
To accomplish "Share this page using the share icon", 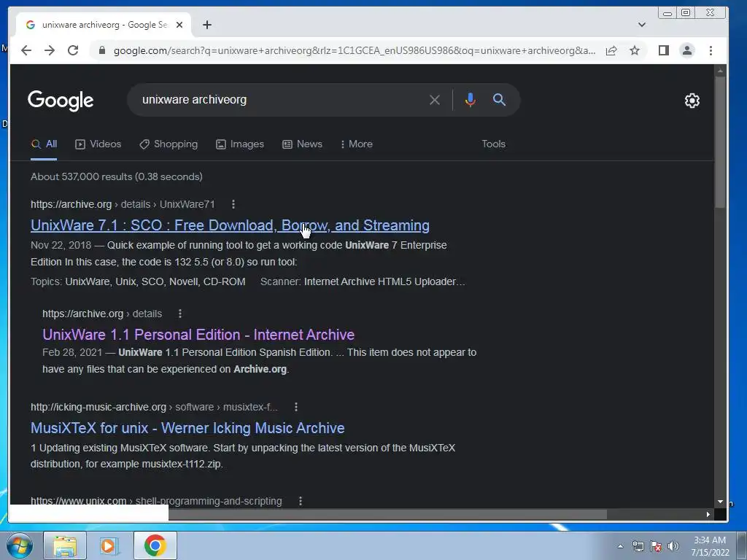I will point(611,50).
